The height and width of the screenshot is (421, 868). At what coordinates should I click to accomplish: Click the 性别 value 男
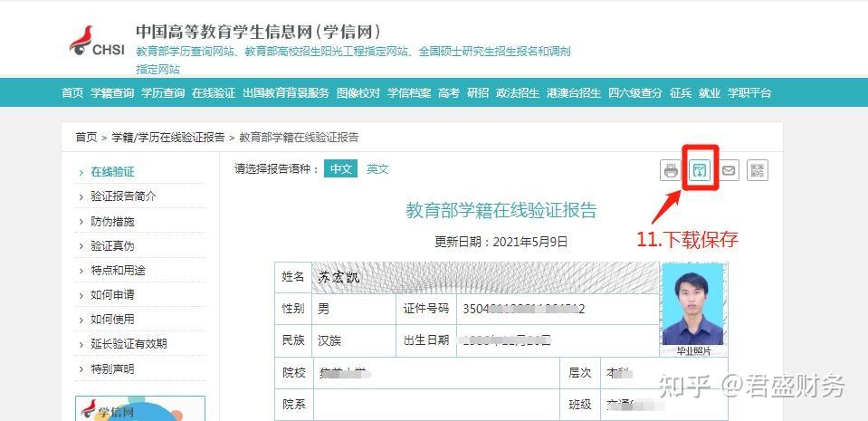324,309
